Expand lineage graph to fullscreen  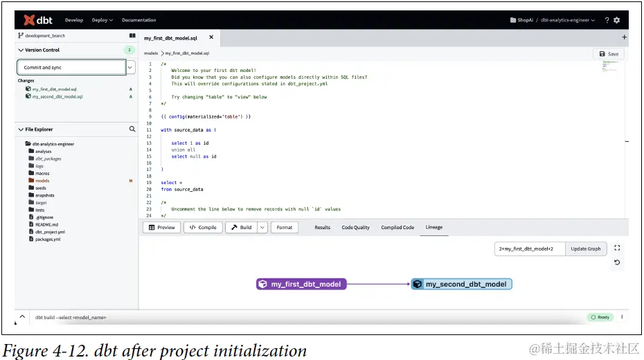(x=617, y=248)
